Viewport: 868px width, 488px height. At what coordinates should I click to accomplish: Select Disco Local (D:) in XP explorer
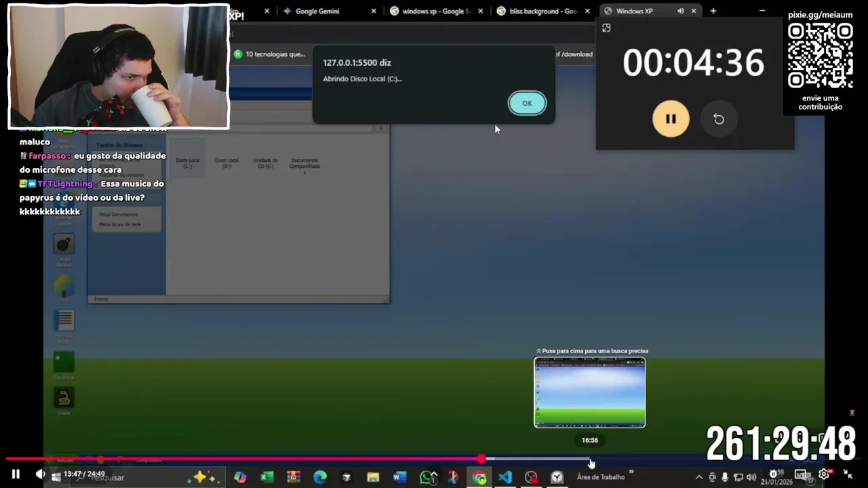point(226,163)
